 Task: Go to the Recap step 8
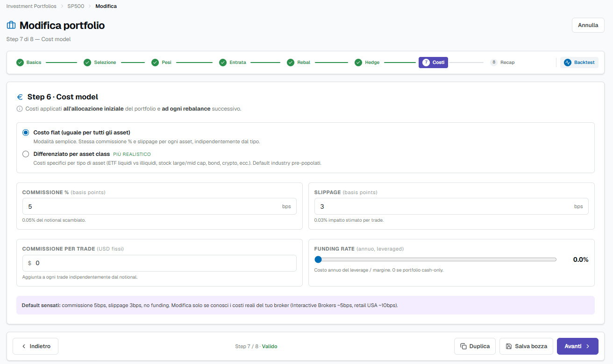502,62
